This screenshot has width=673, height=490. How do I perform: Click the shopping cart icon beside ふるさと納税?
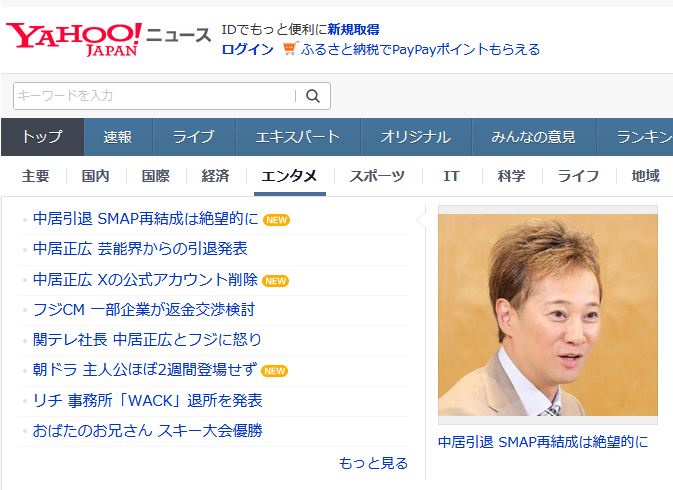290,48
